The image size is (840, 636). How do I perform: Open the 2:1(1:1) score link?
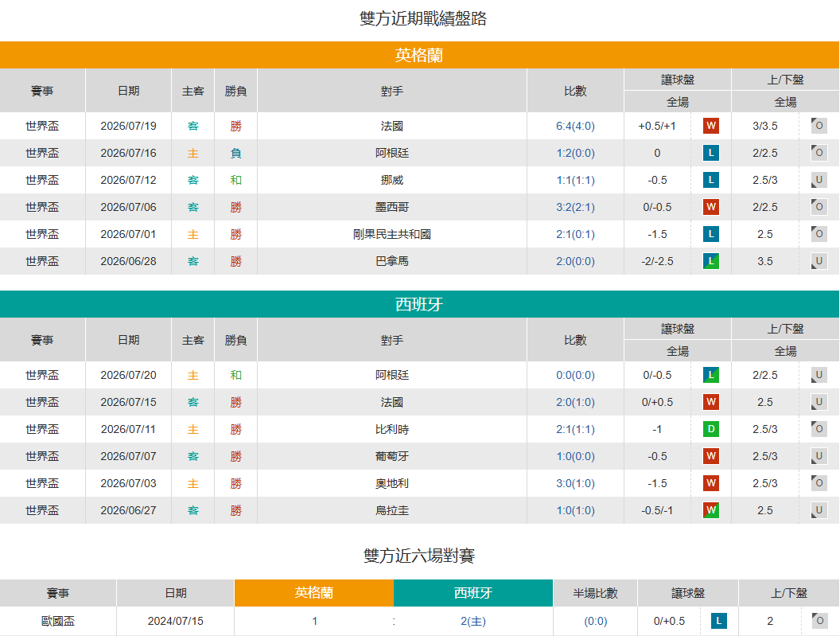(x=575, y=429)
